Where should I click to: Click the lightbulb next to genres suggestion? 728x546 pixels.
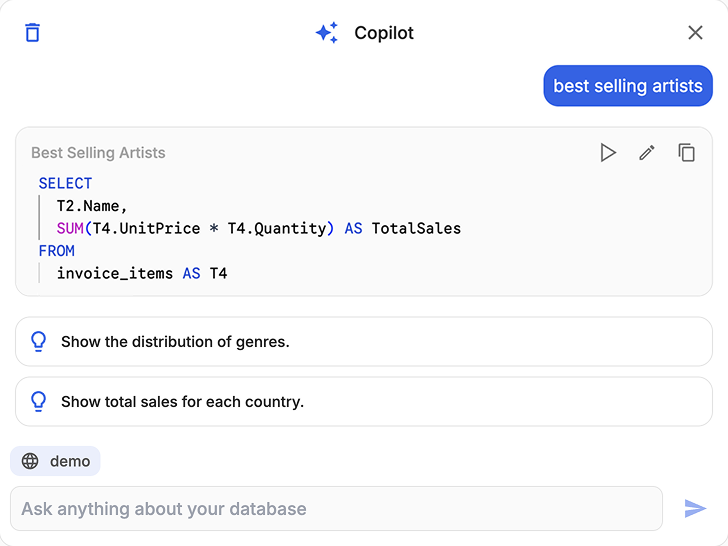(x=39, y=342)
